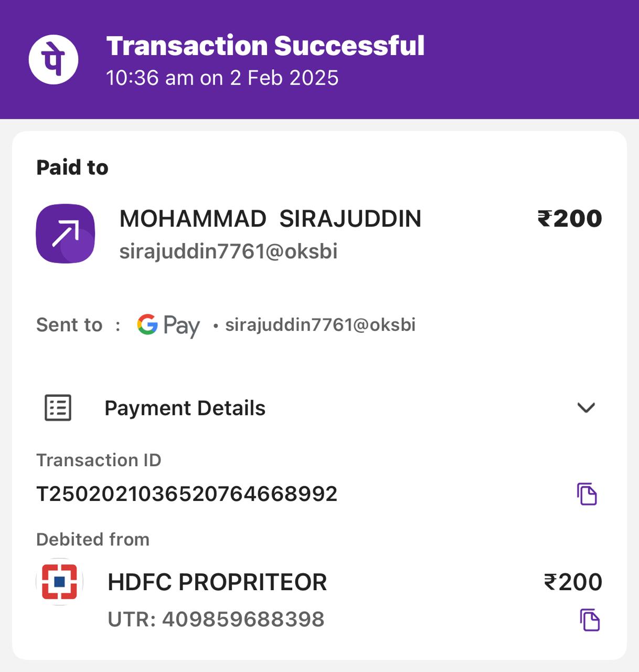This screenshot has width=639, height=672.
Task: Tap the ₹200 debited amount
Action: point(573,582)
